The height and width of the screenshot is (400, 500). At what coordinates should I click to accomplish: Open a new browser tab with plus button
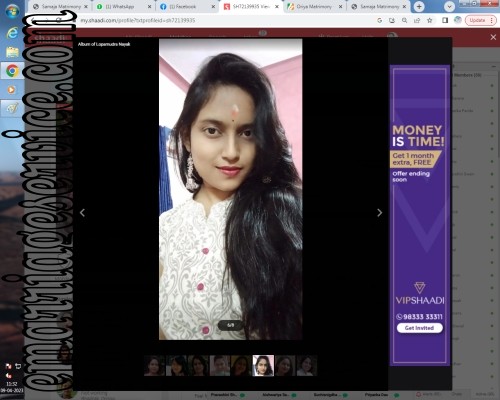419,7
